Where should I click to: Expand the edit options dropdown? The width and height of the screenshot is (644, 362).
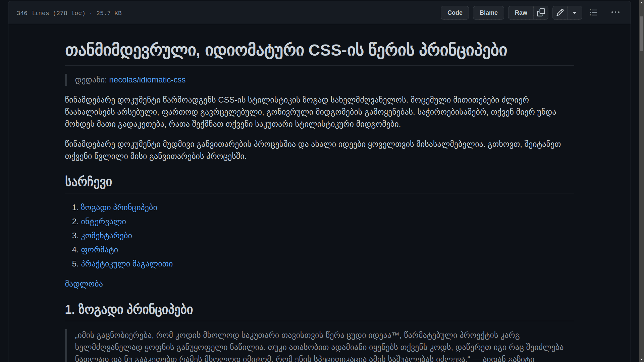574,12
